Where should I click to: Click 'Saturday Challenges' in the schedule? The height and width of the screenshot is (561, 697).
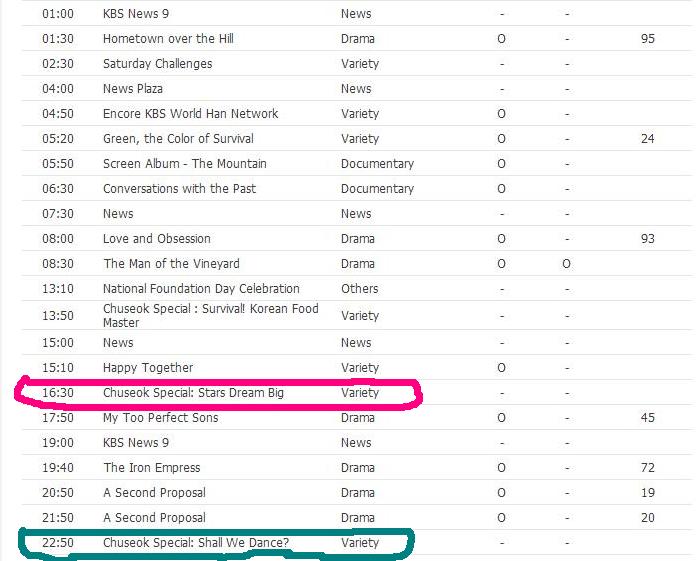point(157,64)
